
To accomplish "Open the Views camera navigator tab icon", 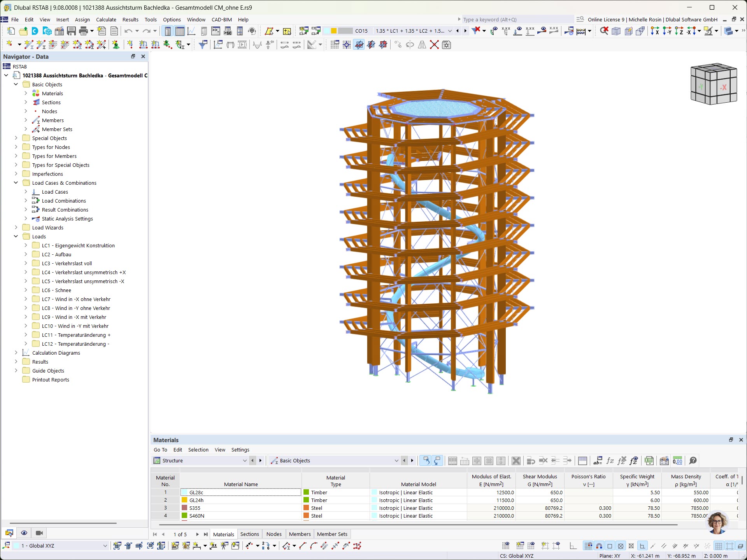I will pos(39,533).
